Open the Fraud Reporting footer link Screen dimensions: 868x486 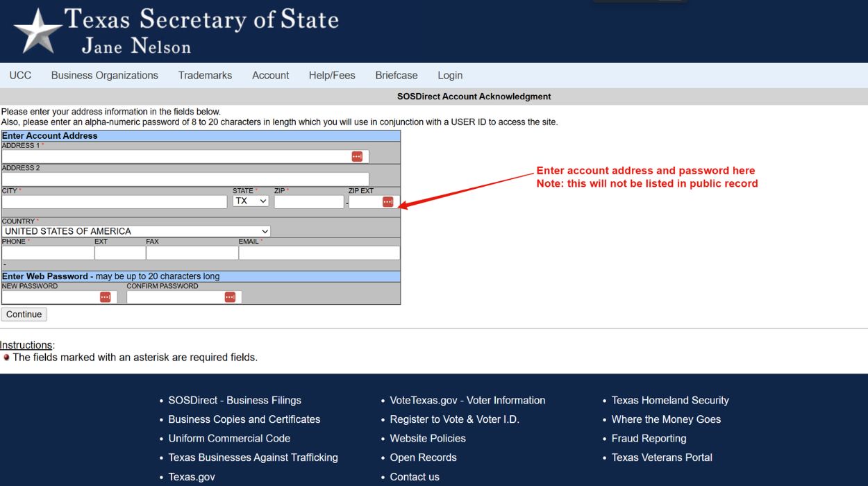point(649,439)
